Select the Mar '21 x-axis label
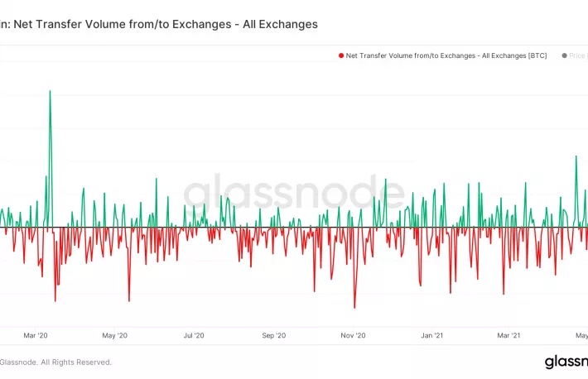The height and width of the screenshot is (379, 588). [508, 335]
